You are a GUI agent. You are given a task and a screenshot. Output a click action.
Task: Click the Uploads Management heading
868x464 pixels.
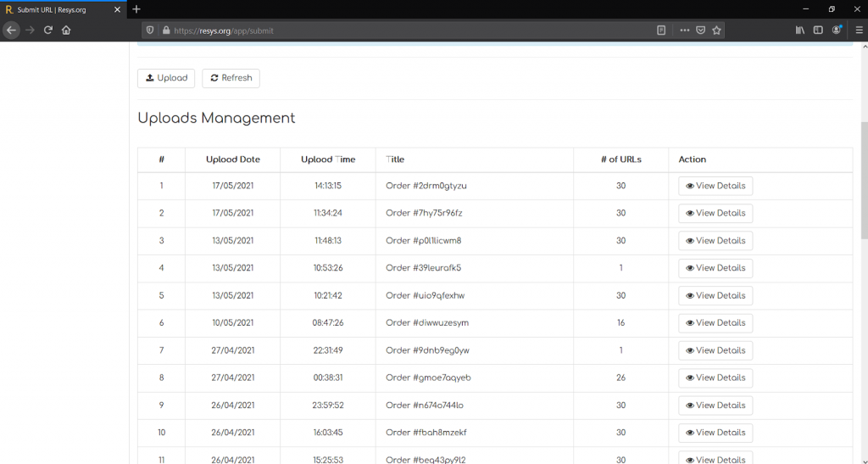tap(216, 118)
